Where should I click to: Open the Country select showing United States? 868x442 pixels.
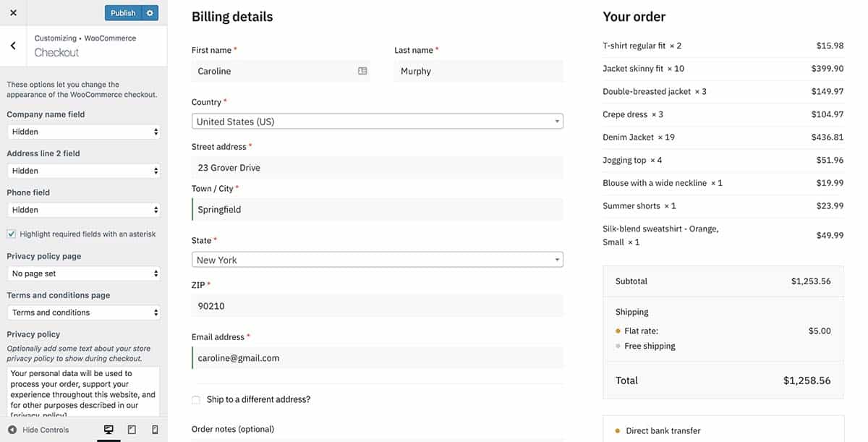point(377,122)
